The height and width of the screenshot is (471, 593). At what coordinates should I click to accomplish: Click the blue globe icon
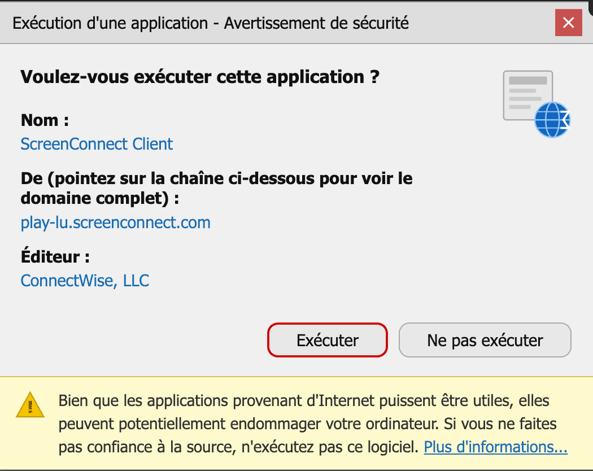(x=552, y=120)
